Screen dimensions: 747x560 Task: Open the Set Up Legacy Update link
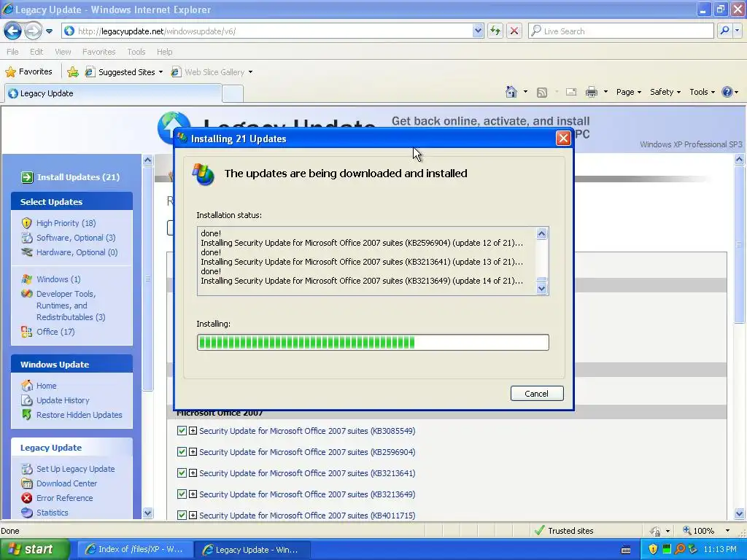[75, 469]
